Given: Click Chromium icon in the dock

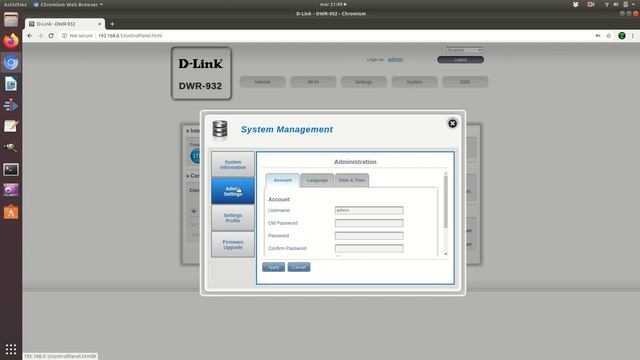Looking at the screenshot, I should click(x=11, y=62).
